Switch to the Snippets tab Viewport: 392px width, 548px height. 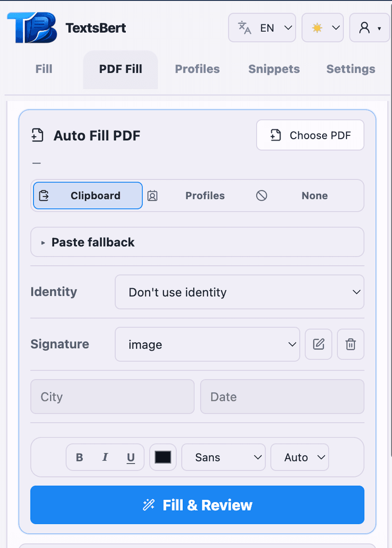pyautogui.click(x=273, y=69)
